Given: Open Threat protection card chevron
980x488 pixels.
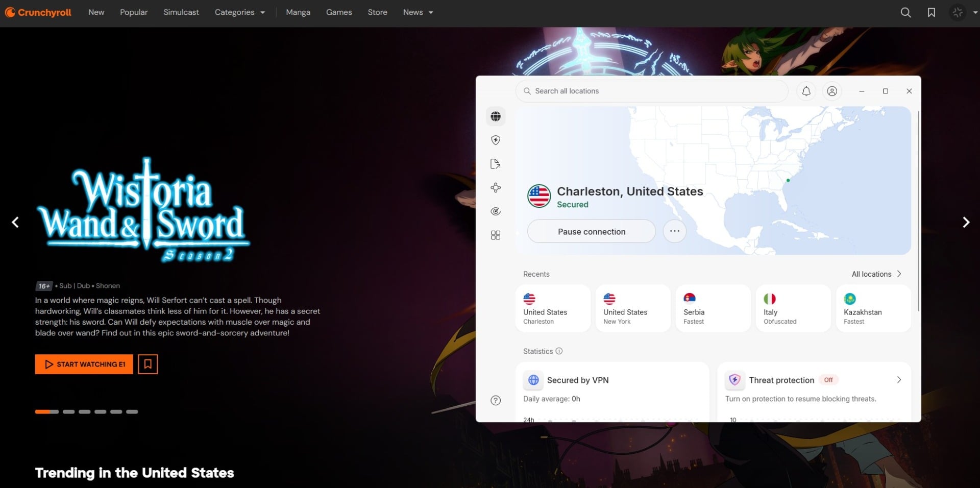Looking at the screenshot, I should 899,380.
